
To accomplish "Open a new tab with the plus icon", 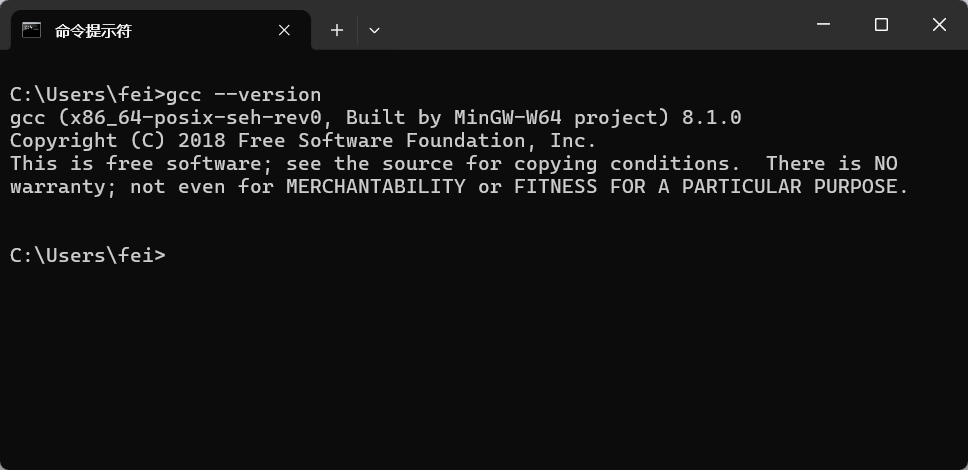I will point(336,30).
